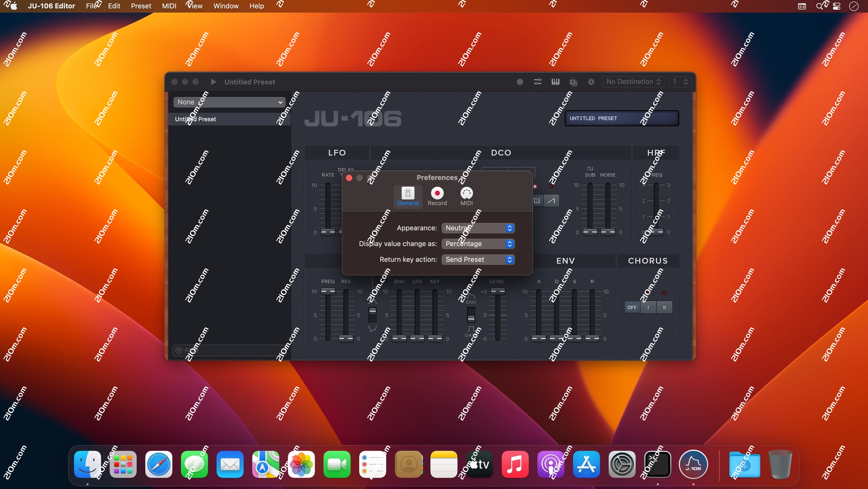Enable Chorus mode I
This screenshot has width=868, height=489.
[x=648, y=307]
